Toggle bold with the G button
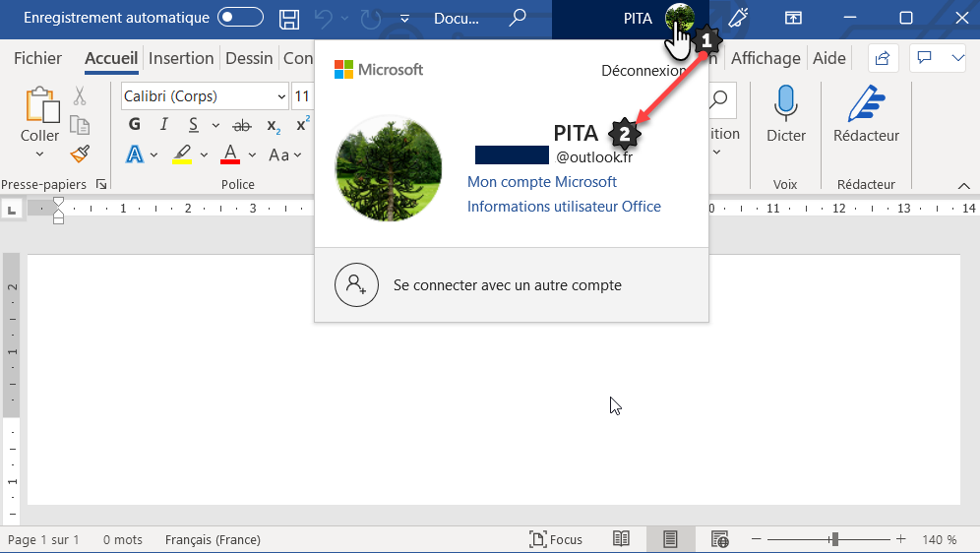The width and height of the screenshot is (980, 553). (135, 124)
